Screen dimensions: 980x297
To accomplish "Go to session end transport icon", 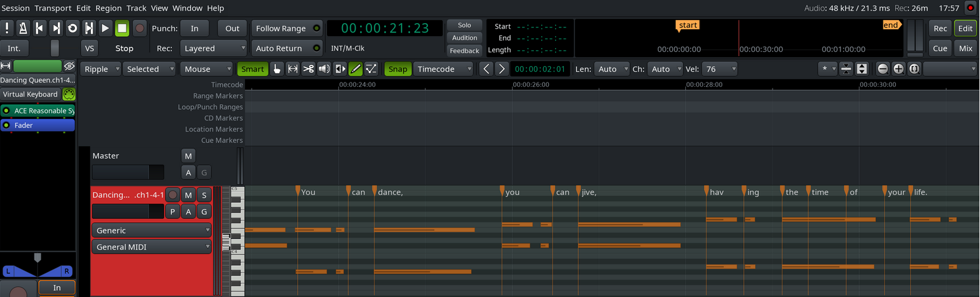I will (56, 28).
